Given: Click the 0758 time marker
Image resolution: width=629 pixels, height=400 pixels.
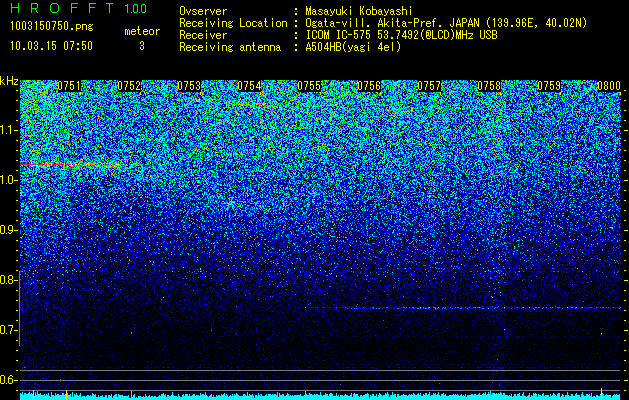Looking at the screenshot, I should (489, 86).
